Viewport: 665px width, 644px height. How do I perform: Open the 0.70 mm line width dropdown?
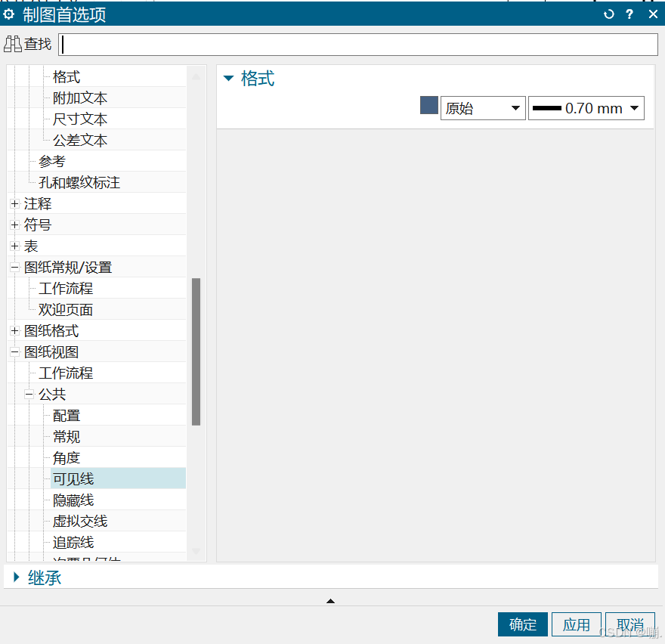[x=586, y=108]
